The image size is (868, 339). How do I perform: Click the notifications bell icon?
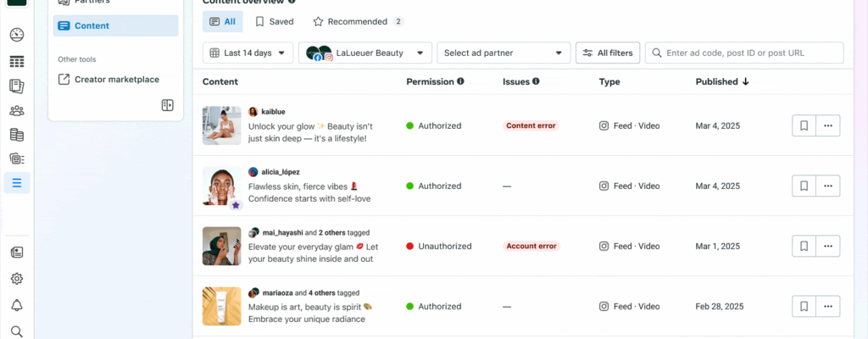point(16,305)
